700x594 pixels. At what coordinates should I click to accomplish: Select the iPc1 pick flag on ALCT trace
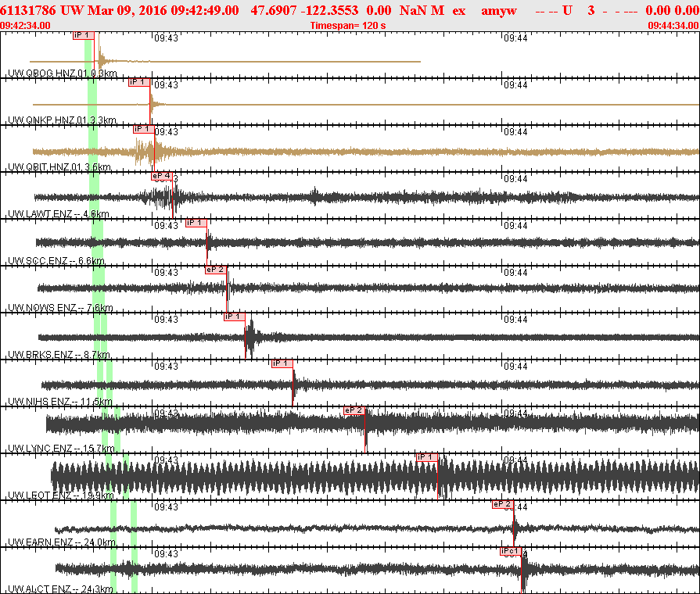point(512,551)
